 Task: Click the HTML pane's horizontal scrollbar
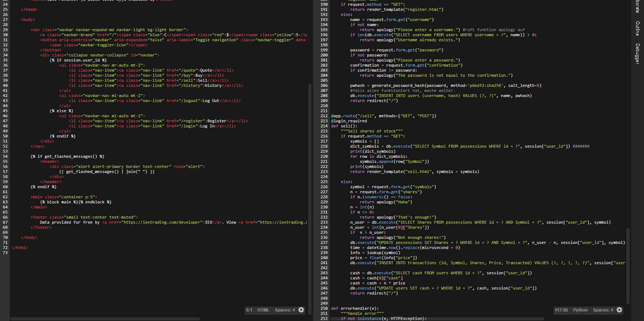tap(105, 319)
